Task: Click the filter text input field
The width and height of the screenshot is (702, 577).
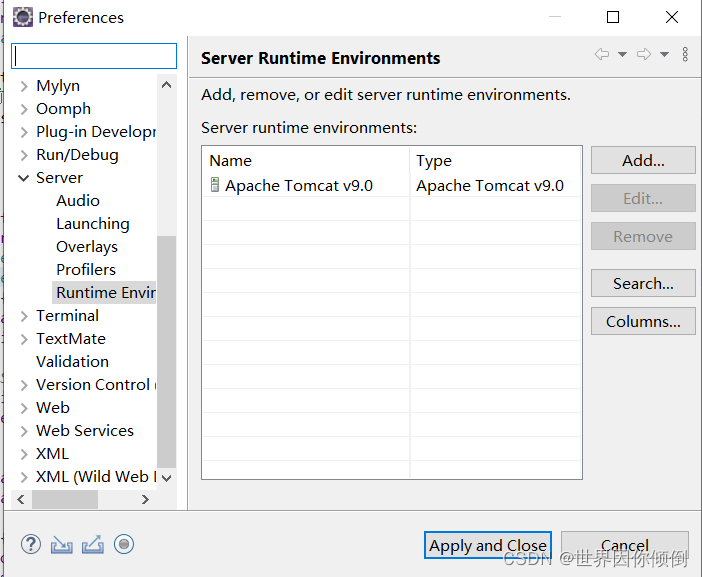Action: [x=94, y=56]
